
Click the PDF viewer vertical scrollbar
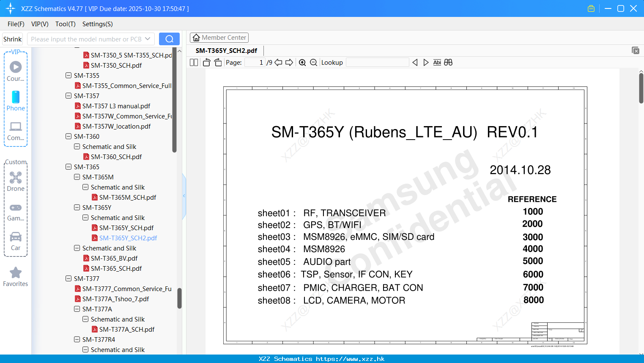[x=641, y=88]
